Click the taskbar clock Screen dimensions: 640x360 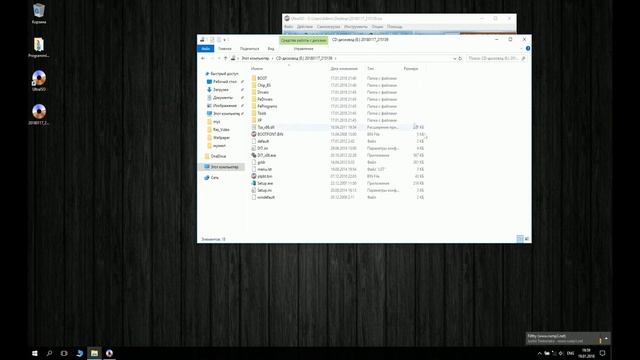click(x=586, y=353)
